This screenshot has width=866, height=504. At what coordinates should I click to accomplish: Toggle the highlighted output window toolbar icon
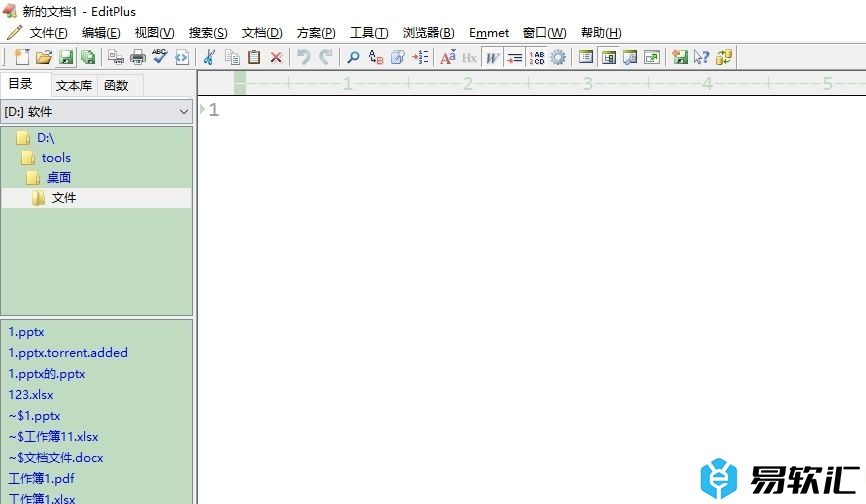click(608, 57)
